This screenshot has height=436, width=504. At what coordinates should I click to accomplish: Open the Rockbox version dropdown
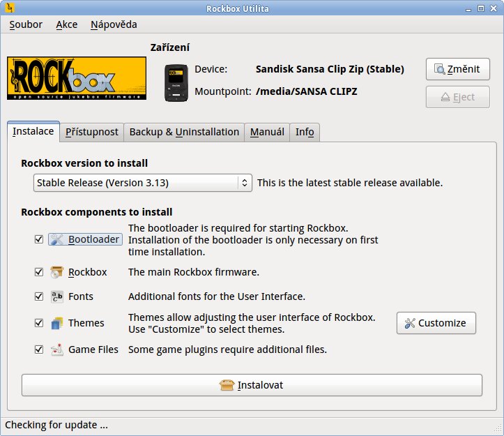142,183
